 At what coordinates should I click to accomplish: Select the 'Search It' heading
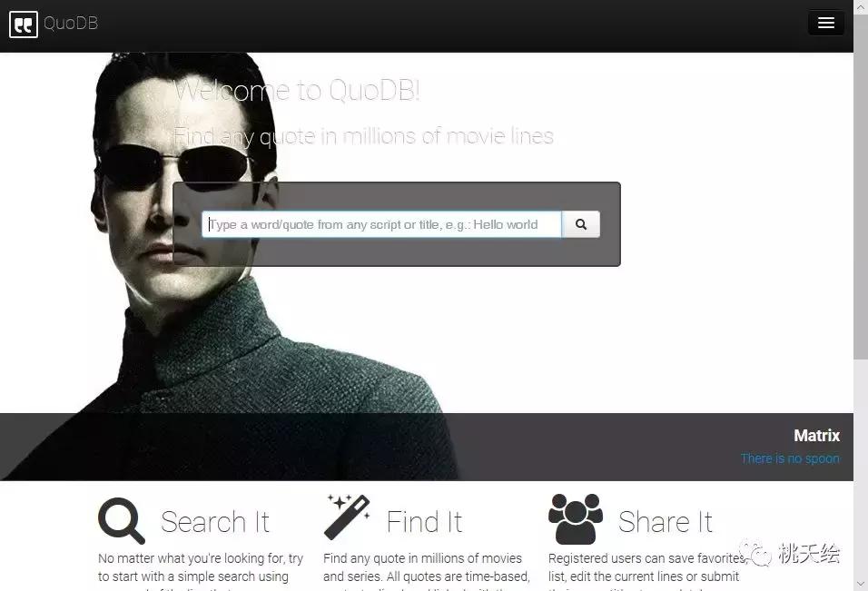215,522
